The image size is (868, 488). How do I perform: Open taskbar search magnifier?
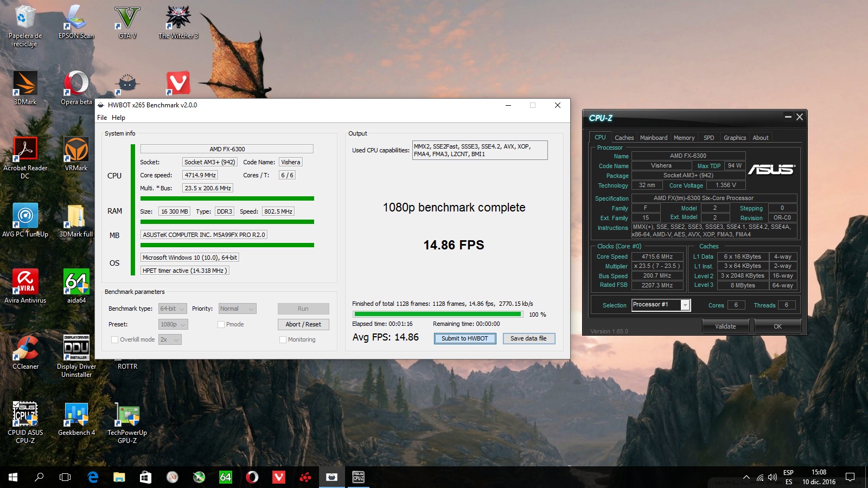[x=39, y=477]
